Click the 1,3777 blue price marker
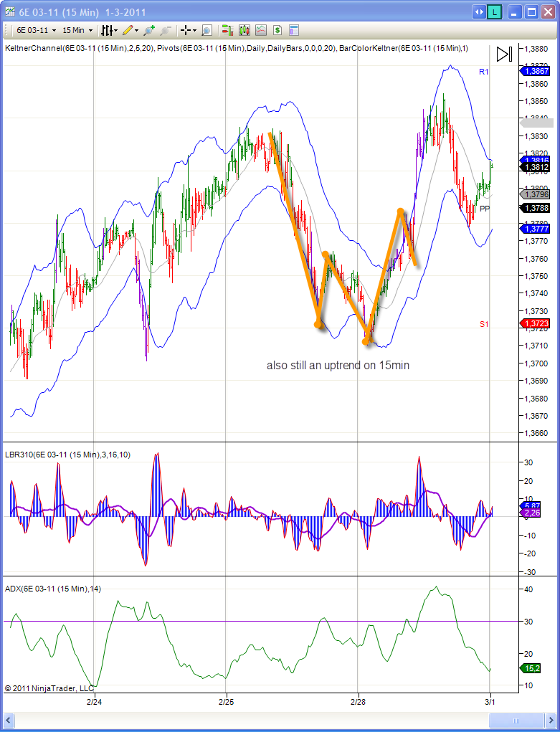The width and height of the screenshot is (560, 732). click(x=535, y=229)
